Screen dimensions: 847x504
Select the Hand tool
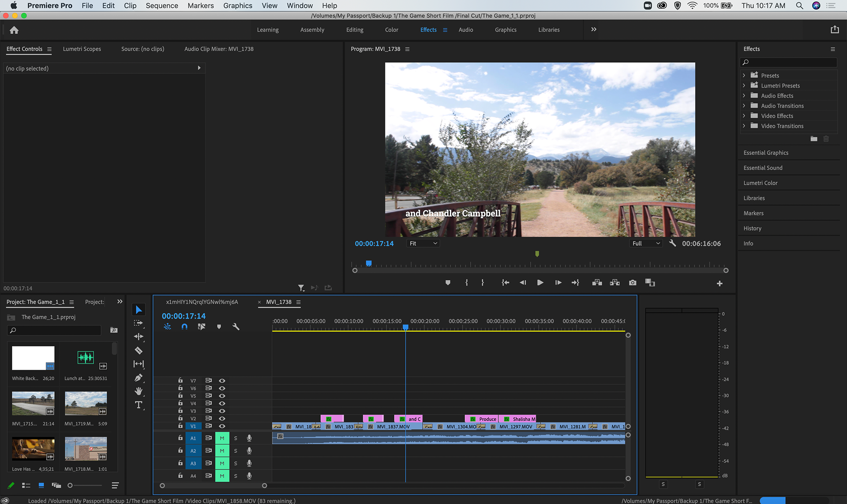(x=139, y=391)
